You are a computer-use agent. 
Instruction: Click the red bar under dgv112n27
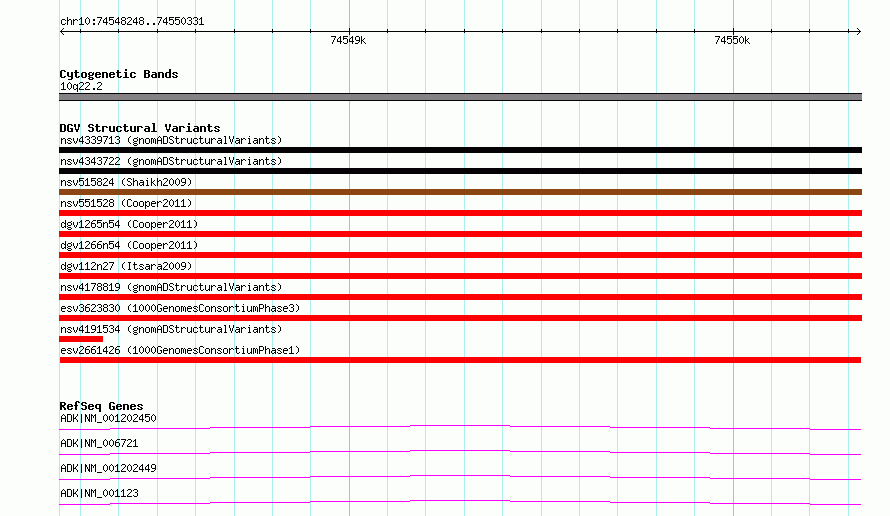point(460,276)
